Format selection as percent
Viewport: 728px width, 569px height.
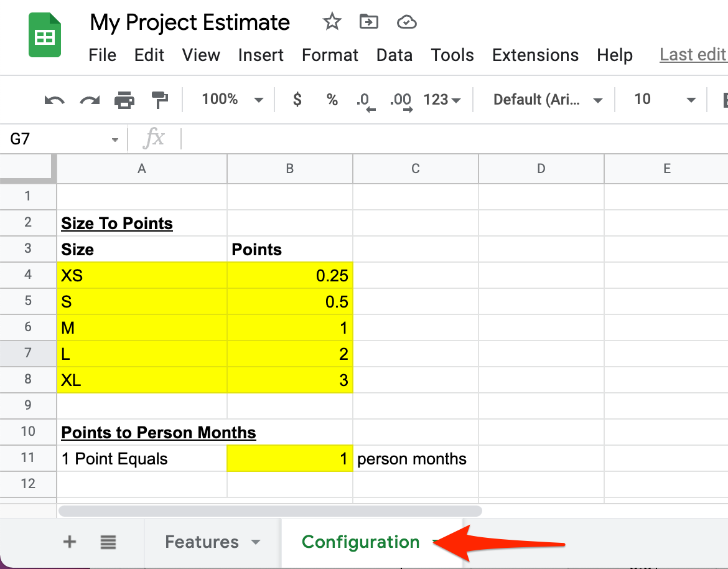pos(332,100)
